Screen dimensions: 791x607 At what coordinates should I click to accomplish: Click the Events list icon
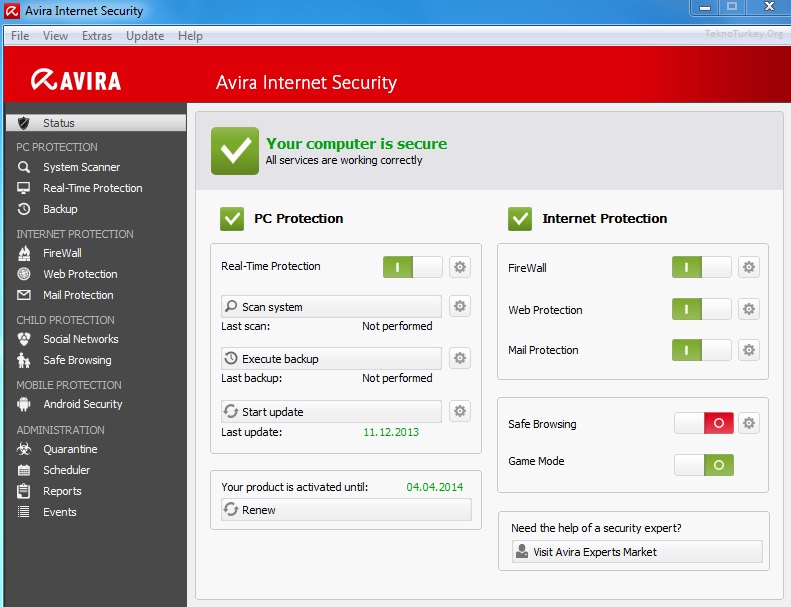pos(24,512)
